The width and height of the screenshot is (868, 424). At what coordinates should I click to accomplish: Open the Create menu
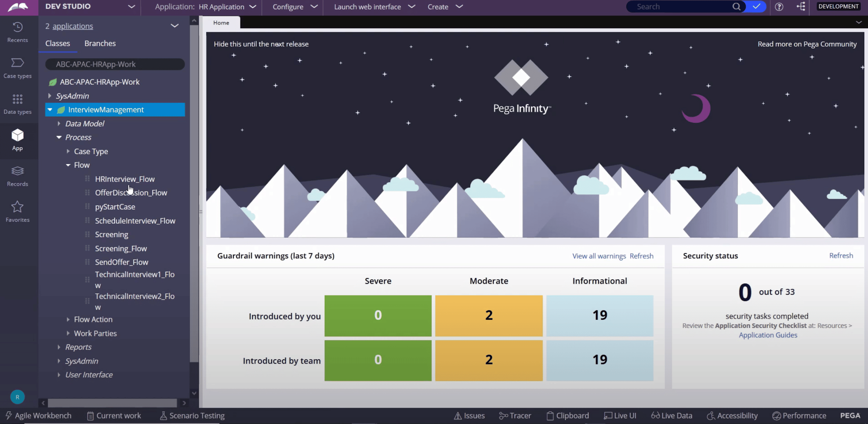tap(445, 7)
